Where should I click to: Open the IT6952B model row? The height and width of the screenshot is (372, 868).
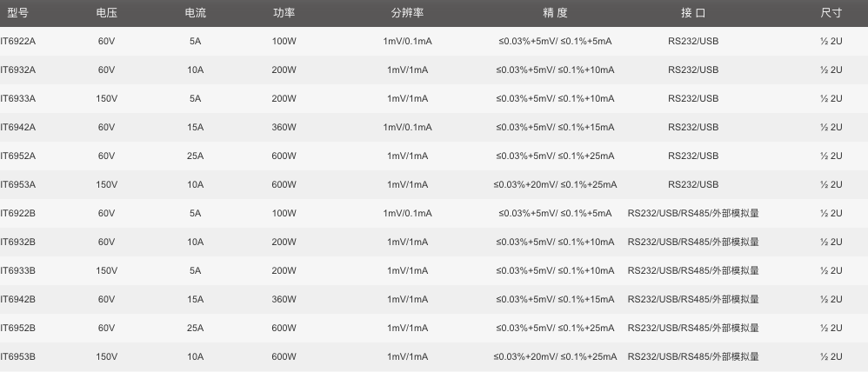[18, 329]
